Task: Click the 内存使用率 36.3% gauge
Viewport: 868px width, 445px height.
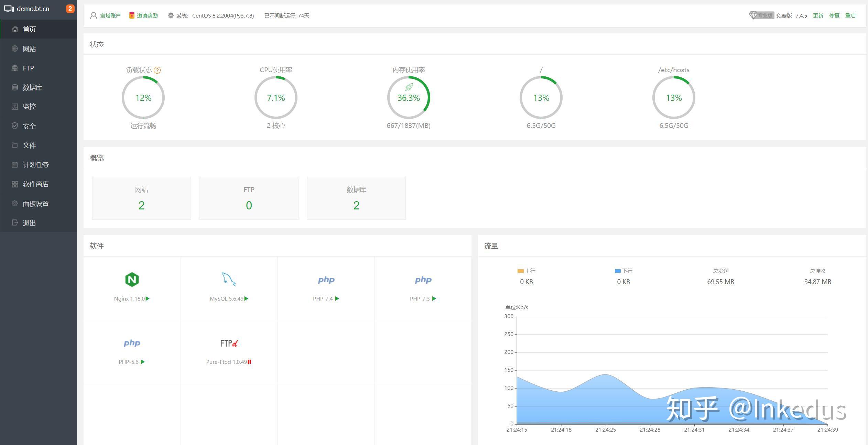Action: pos(409,98)
